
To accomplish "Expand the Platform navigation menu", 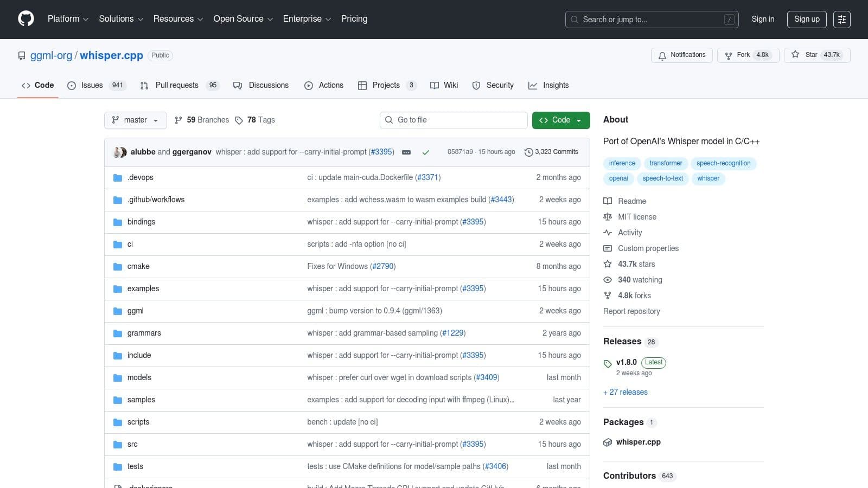I will [68, 19].
